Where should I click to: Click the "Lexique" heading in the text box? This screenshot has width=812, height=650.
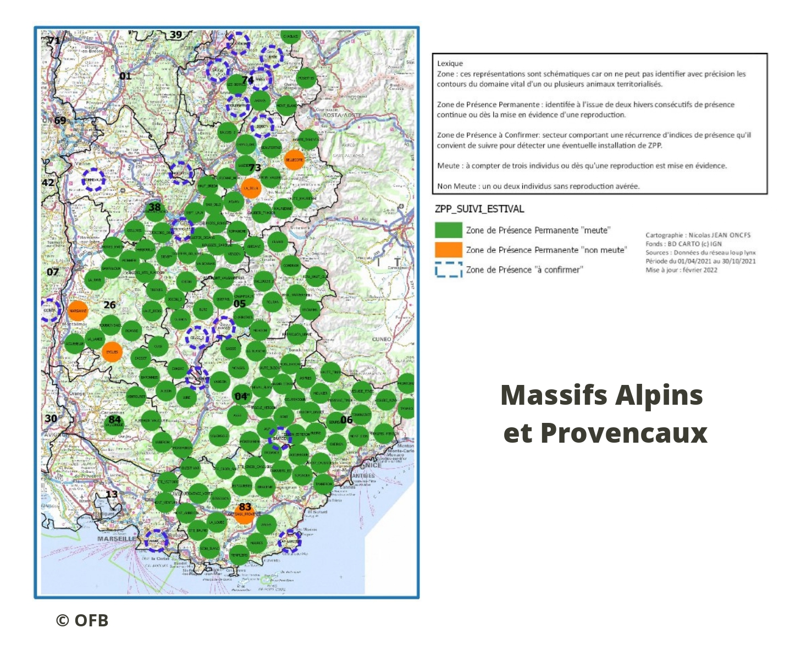pos(450,63)
